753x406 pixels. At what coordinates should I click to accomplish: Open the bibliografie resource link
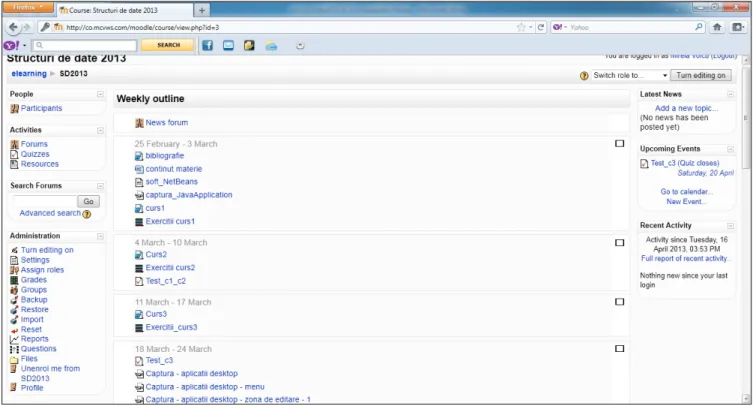point(165,156)
